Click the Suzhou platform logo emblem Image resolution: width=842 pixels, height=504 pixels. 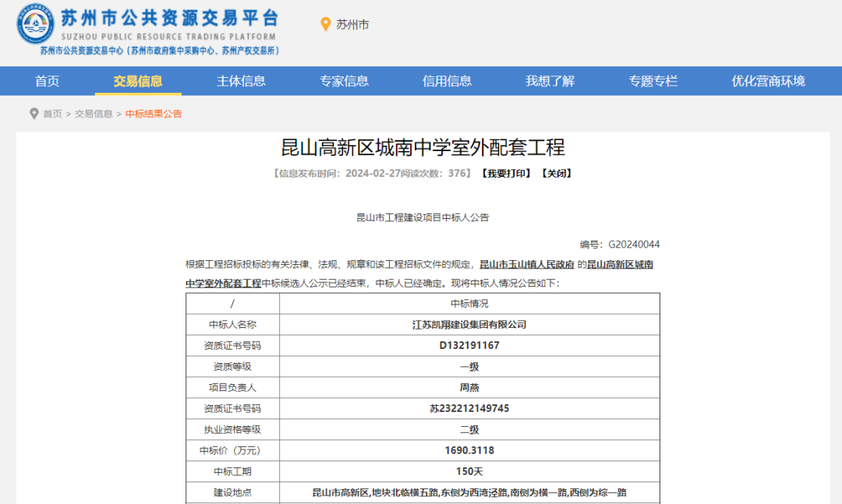pyautogui.click(x=35, y=26)
